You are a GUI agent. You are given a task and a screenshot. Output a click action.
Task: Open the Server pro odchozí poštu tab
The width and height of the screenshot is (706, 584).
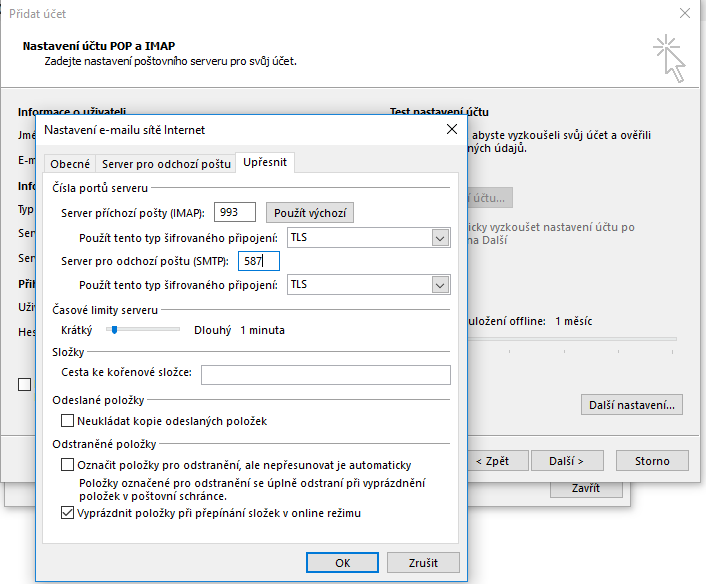[166, 164]
